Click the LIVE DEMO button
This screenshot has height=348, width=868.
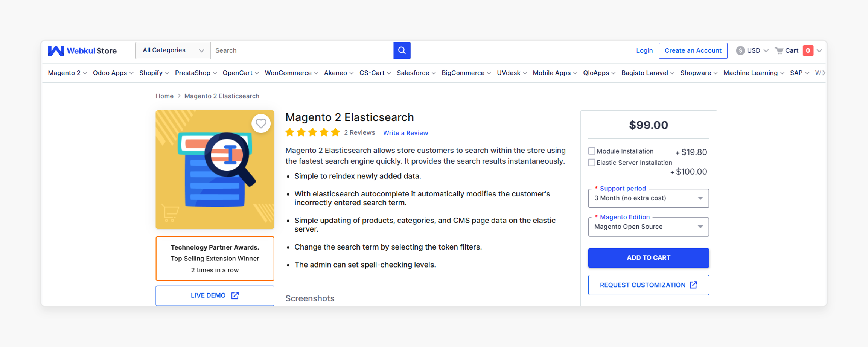pos(215,295)
